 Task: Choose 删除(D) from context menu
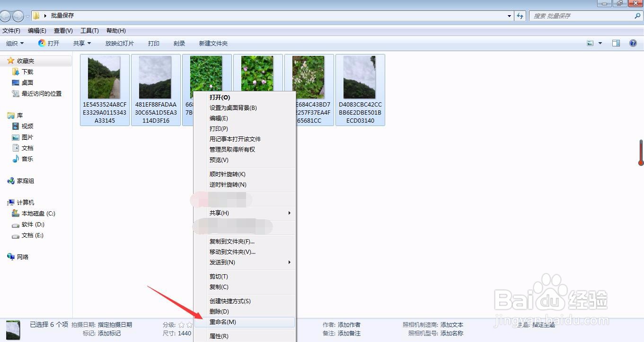pyautogui.click(x=245, y=312)
